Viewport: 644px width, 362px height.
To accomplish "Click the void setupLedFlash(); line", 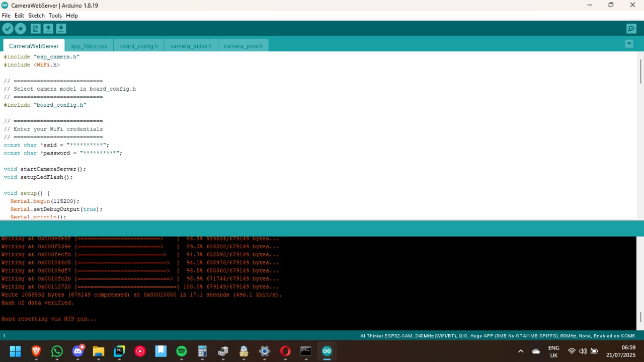I will [x=38, y=177].
